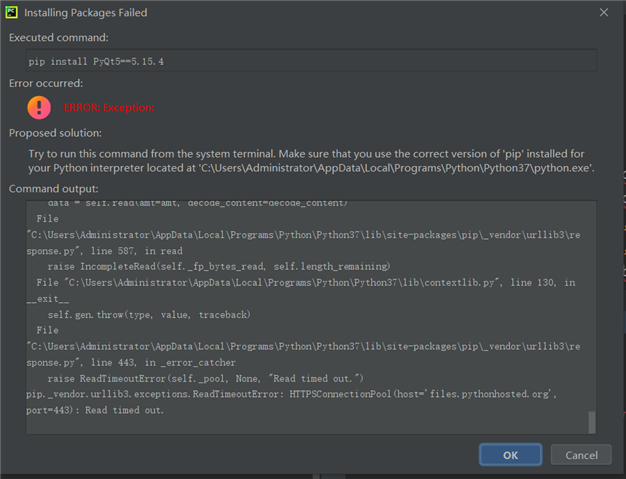This screenshot has height=479, width=626.
Task: Click the 'Proposed solution:' label
Action: tap(56, 133)
